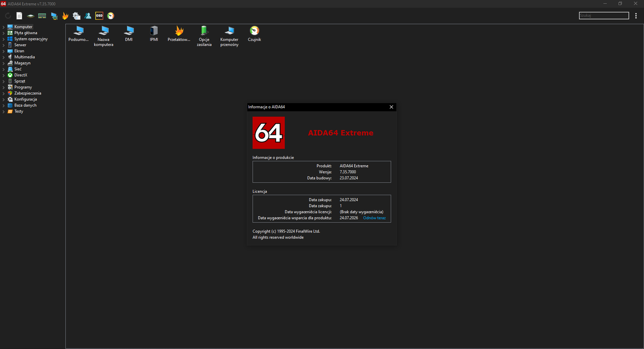
Task: Focus the Szukaj search field
Action: (604, 16)
